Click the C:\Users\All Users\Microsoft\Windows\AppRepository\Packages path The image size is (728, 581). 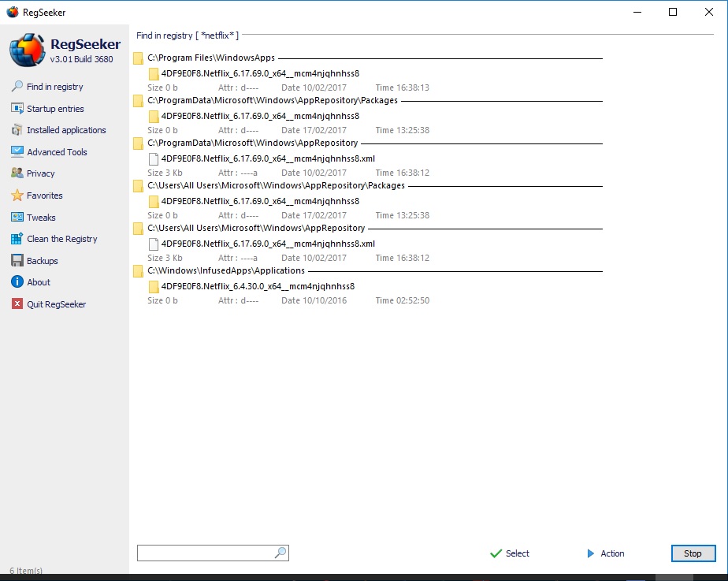point(277,186)
